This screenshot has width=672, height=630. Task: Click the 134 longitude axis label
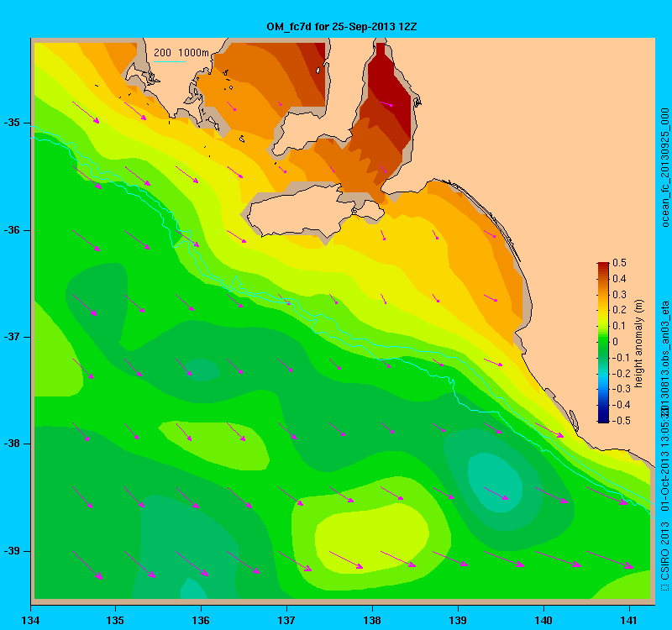[x=31, y=621]
